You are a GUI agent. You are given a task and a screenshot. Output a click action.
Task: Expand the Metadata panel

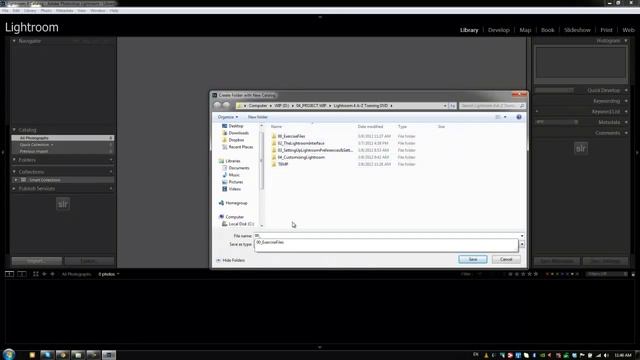tap(626, 122)
